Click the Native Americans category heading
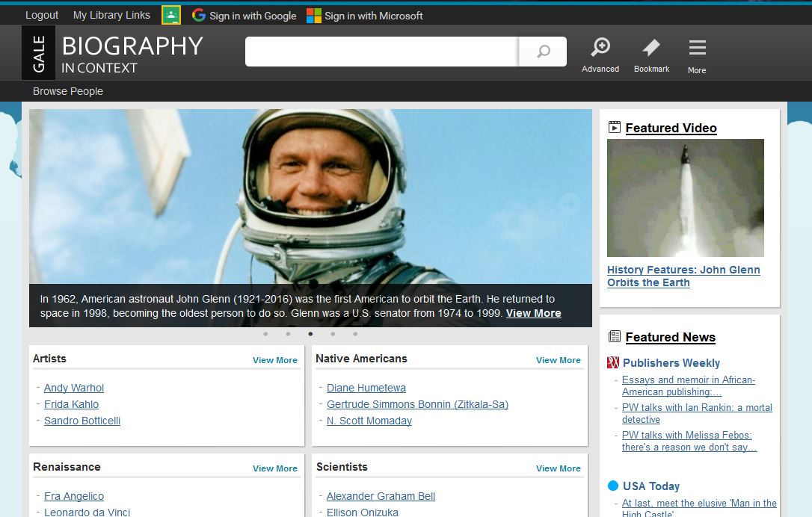This screenshot has width=812, height=517. point(361,358)
